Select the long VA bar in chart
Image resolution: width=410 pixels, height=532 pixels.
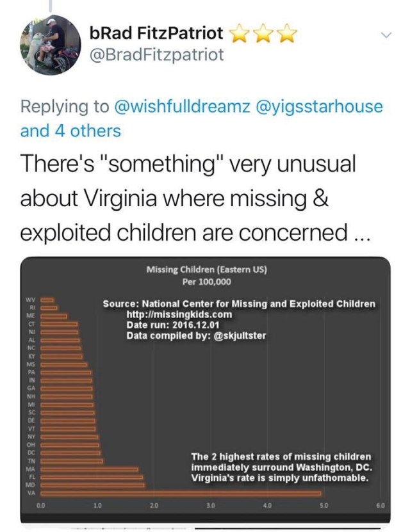pos(181,493)
